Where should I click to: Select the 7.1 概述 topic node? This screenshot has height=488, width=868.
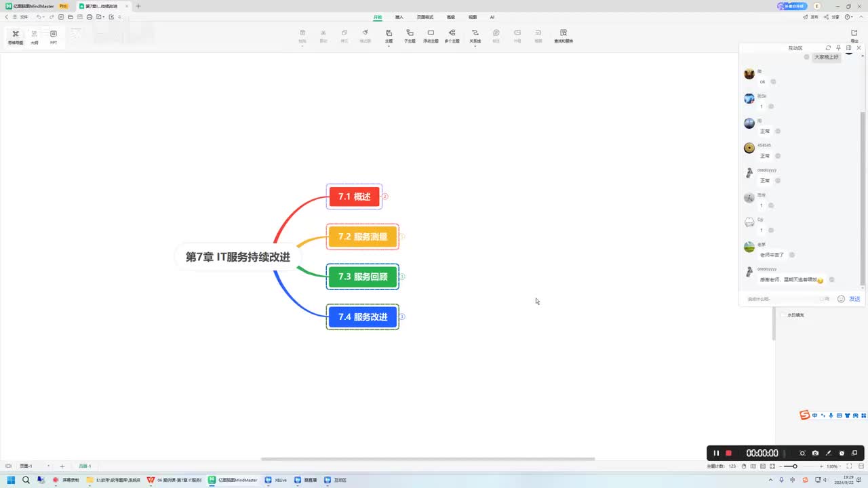coord(354,197)
